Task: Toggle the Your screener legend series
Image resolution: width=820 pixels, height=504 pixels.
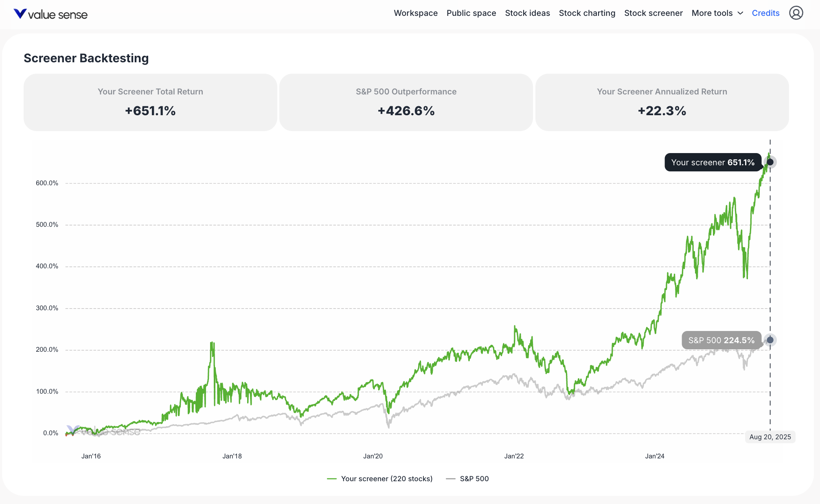Action: tap(386, 479)
